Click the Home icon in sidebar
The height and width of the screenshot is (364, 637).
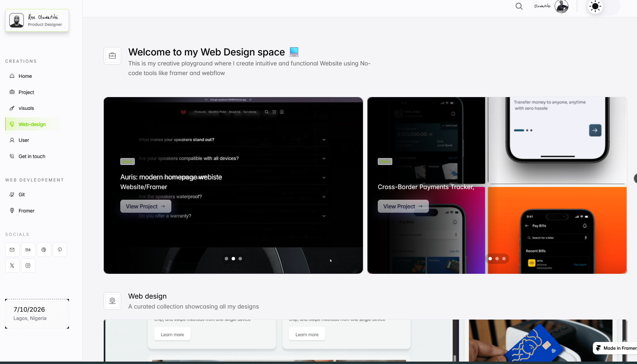coord(12,76)
